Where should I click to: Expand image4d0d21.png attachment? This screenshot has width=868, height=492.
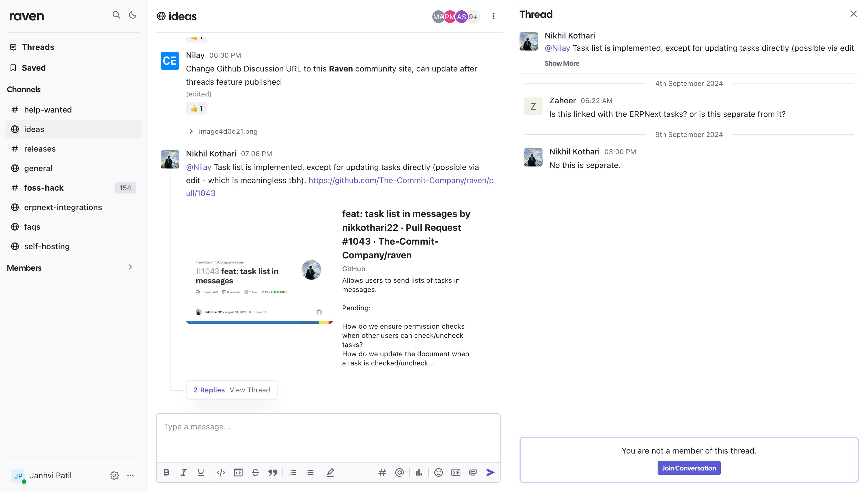tap(191, 131)
